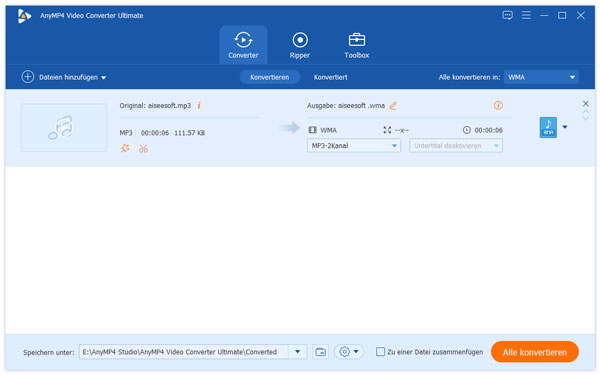Open the gear settings dropdown
The width and height of the screenshot is (600, 375).
pos(349,352)
